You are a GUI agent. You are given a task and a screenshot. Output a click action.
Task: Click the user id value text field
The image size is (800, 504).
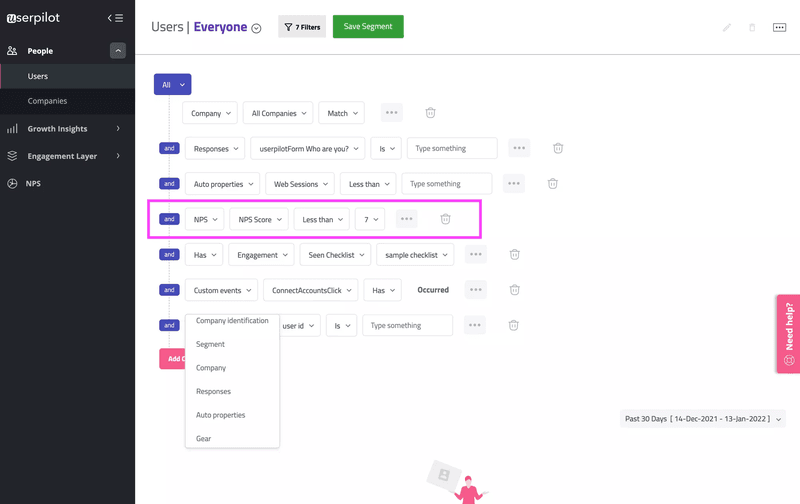[x=408, y=325]
